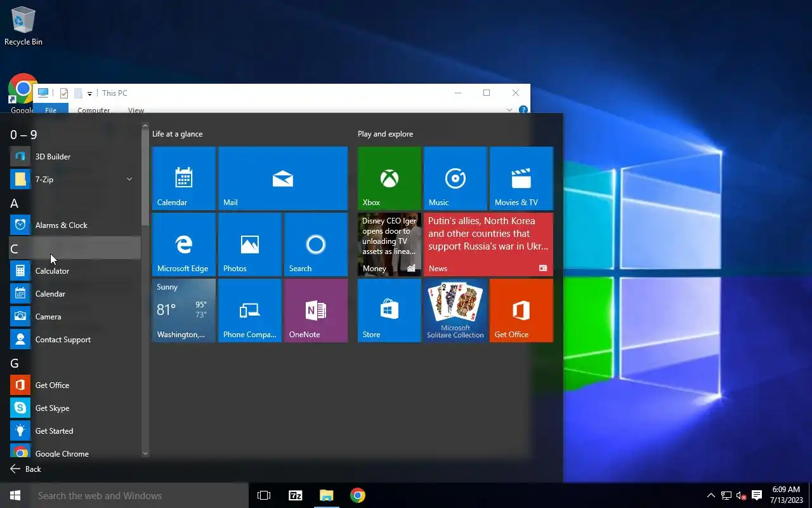Open the Weather tile showing Sunny
This screenshot has width=812, height=508.
[184, 311]
